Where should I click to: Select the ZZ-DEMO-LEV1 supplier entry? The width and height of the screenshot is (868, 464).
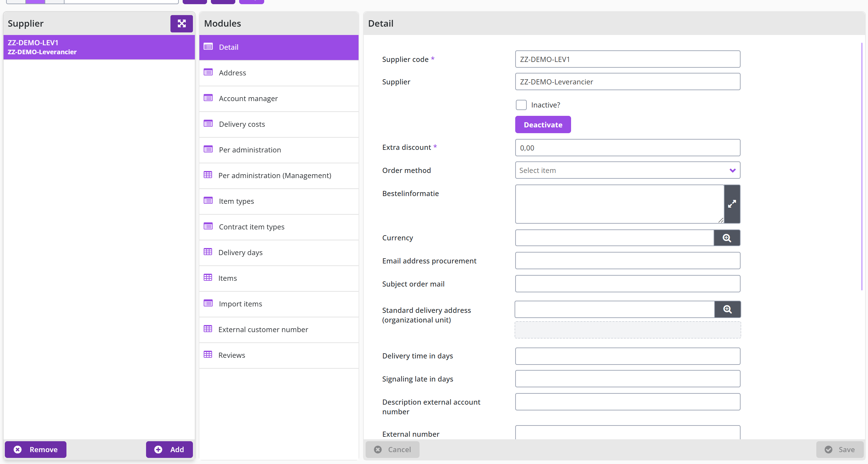point(99,47)
